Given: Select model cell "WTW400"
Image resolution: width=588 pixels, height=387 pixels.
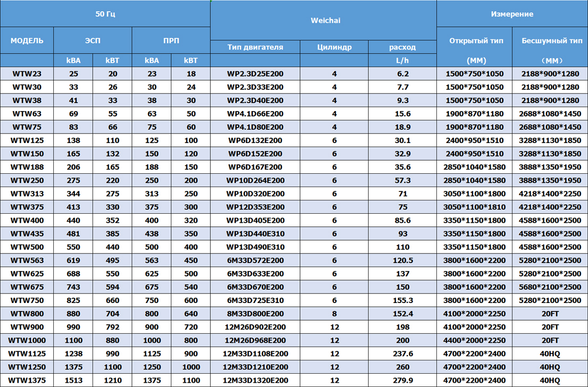Looking at the screenshot, I should click(27, 221).
